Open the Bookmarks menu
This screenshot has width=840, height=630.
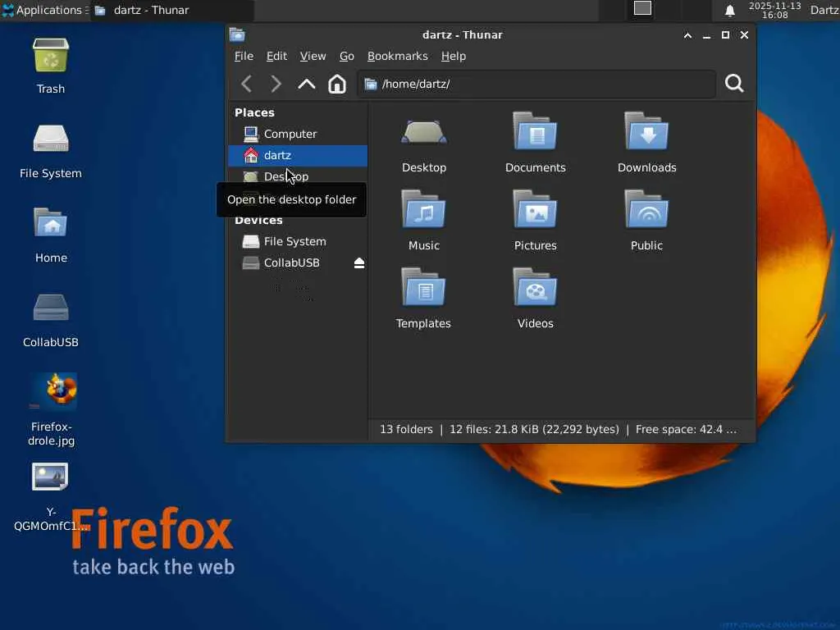pos(398,57)
